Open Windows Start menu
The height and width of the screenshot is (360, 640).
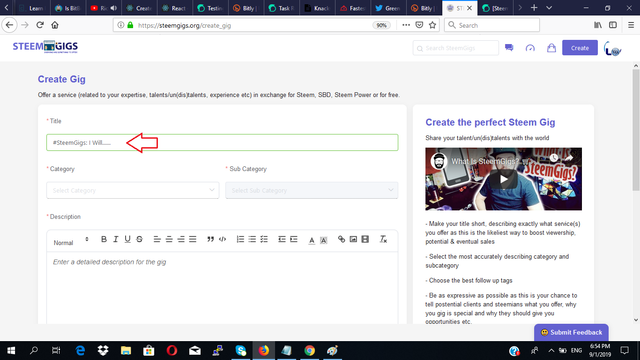11,351
